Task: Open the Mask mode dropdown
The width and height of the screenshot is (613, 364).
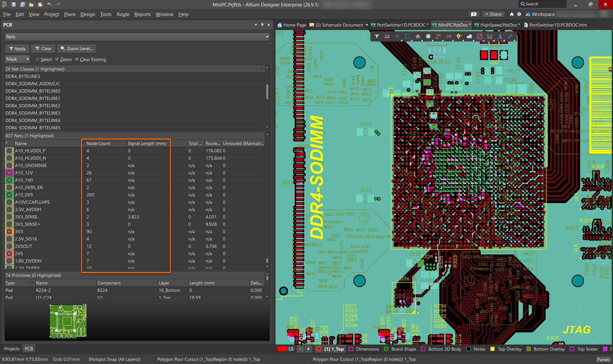Action: (x=18, y=59)
